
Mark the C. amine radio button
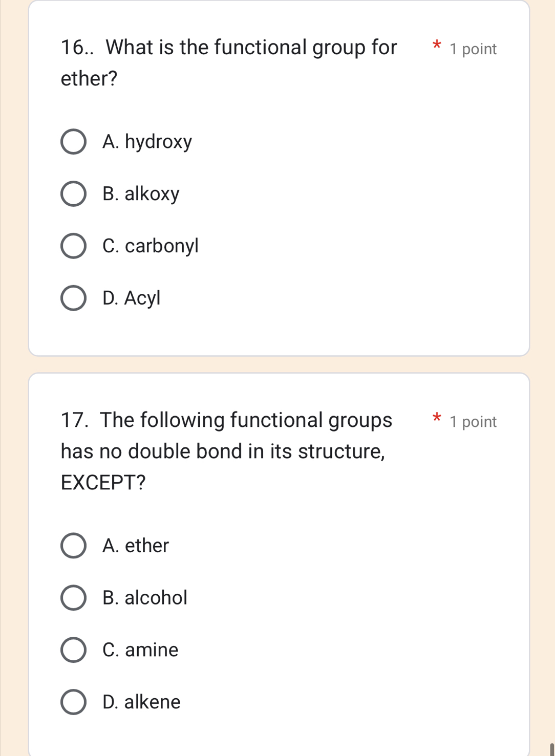coord(73,650)
